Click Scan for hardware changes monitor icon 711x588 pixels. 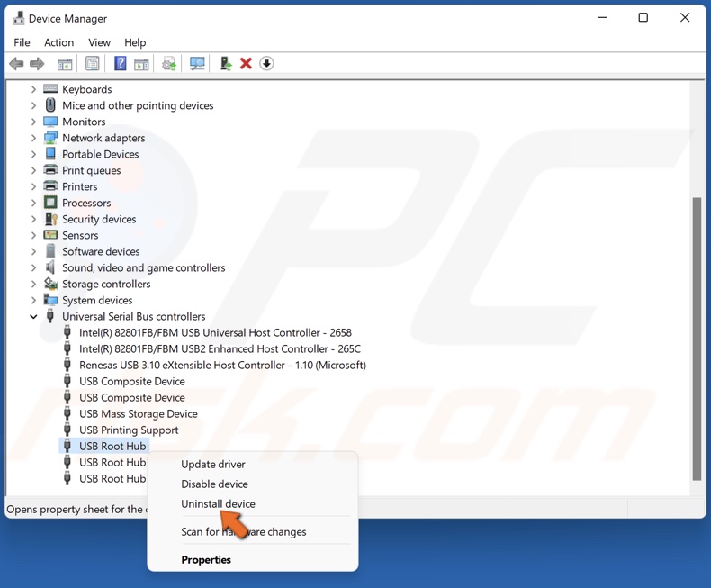coord(197,64)
